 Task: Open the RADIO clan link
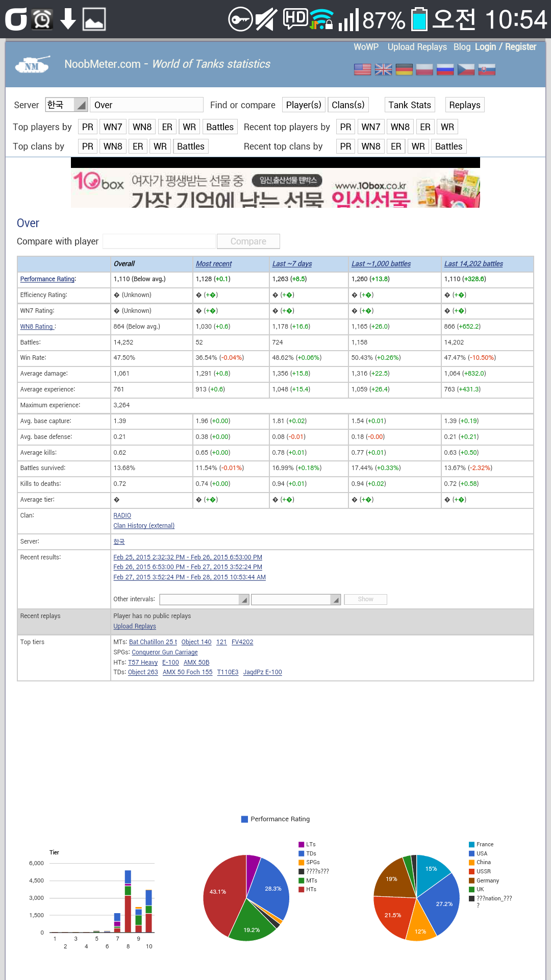coord(122,516)
